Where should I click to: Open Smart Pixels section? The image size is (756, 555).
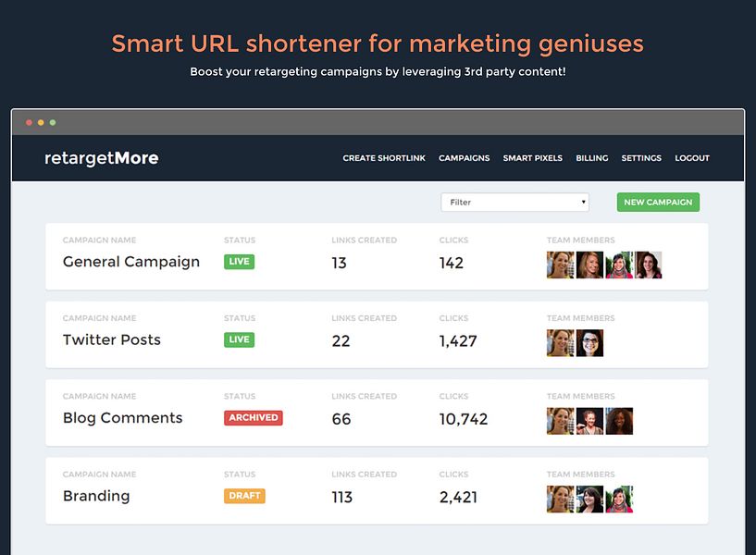(532, 158)
